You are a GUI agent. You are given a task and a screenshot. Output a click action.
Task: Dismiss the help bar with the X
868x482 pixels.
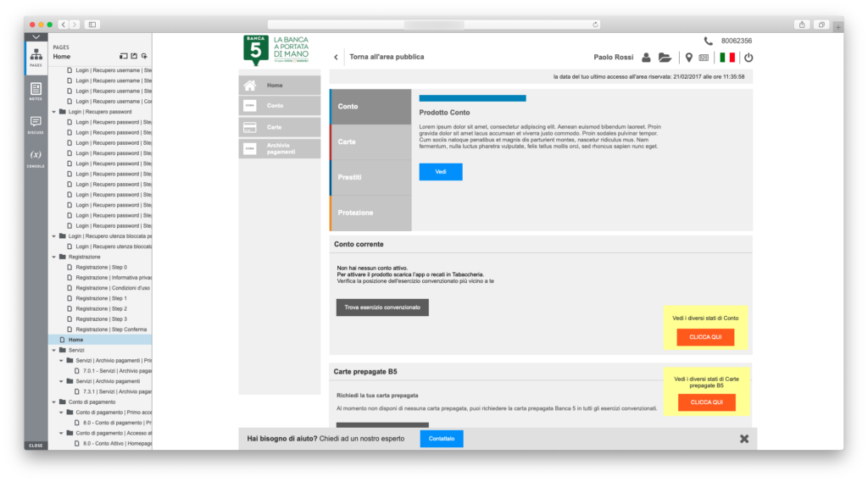click(744, 439)
